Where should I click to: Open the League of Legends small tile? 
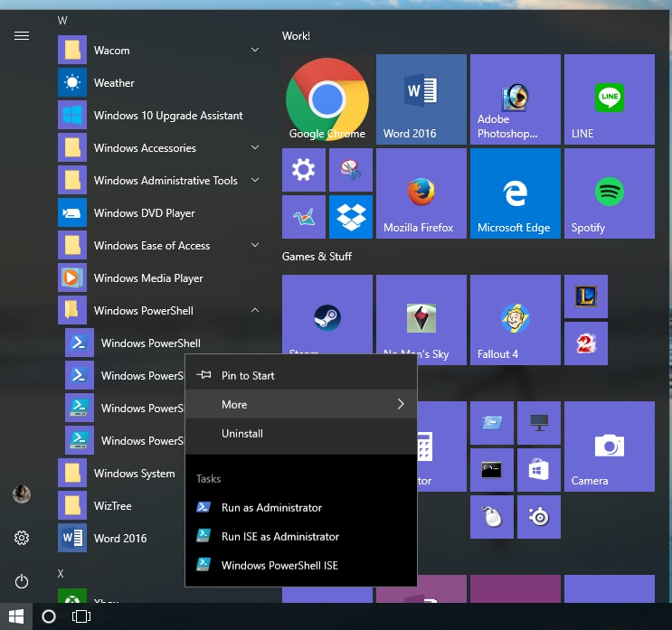pos(586,296)
